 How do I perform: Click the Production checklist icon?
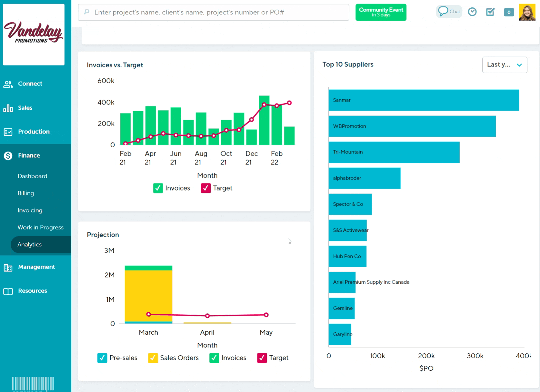click(8, 132)
